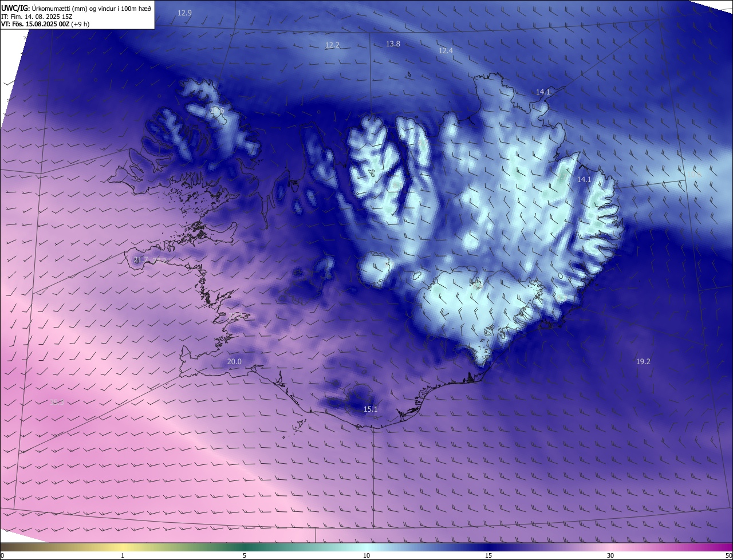Click the 20.0 value in southwest Iceland
The width and height of the screenshot is (733, 560).
(234, 361)
